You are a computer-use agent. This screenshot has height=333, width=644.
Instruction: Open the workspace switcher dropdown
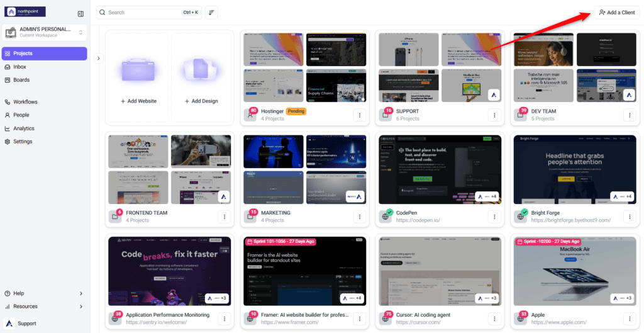pos(45,33)
